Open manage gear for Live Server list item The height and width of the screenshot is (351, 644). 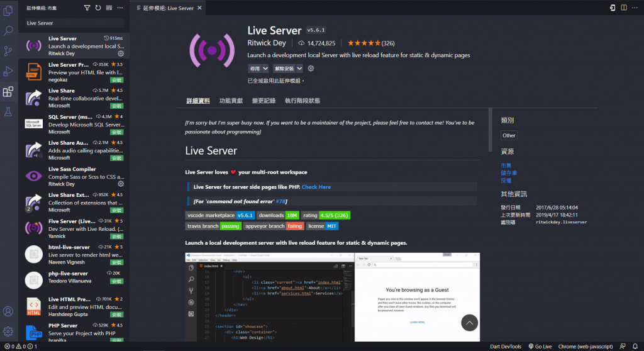121,53
